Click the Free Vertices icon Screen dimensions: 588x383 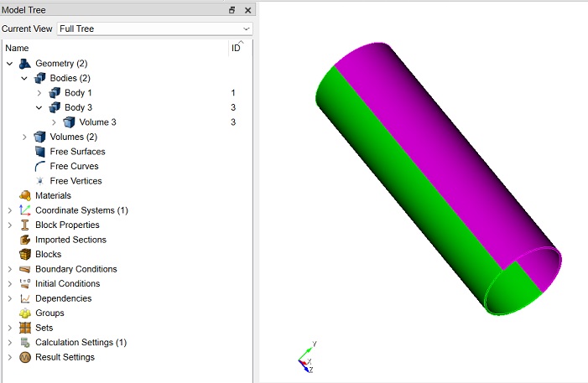[39, 181]
